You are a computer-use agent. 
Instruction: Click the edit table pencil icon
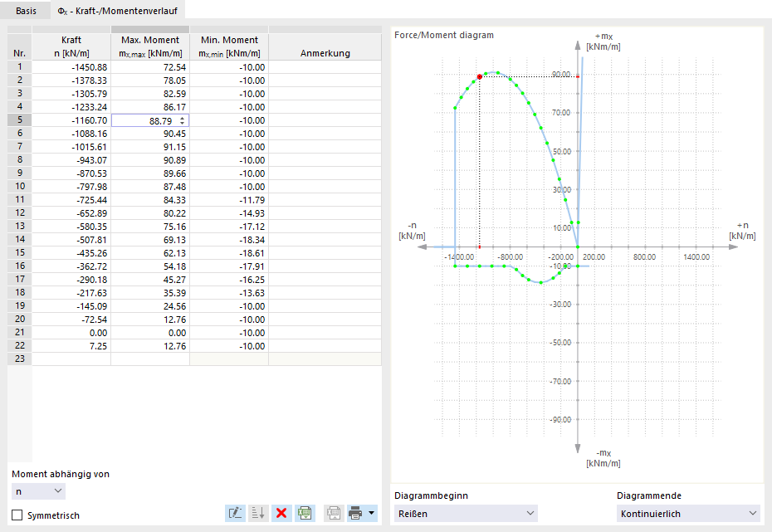coord(236,513)
